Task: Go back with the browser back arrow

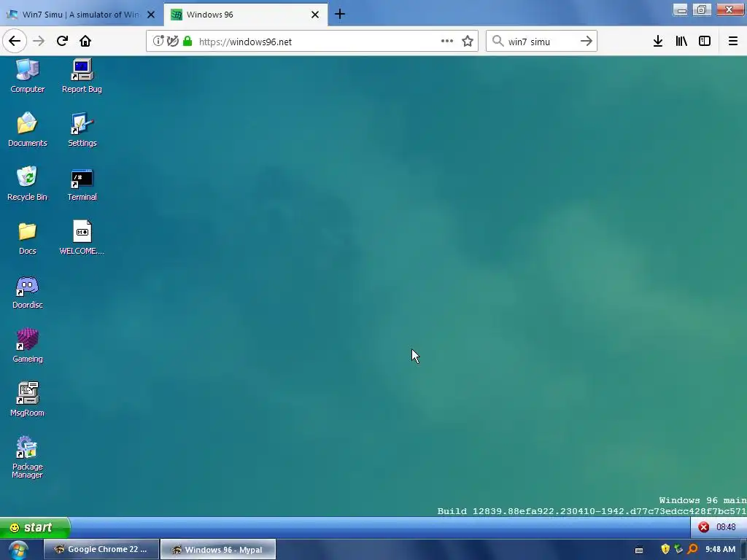Action: click(x=15, y=41)
